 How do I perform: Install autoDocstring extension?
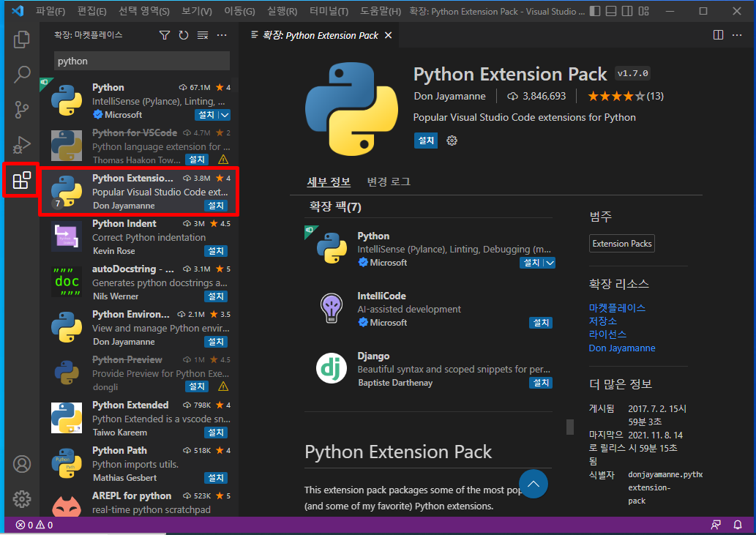tap(215, 296)
